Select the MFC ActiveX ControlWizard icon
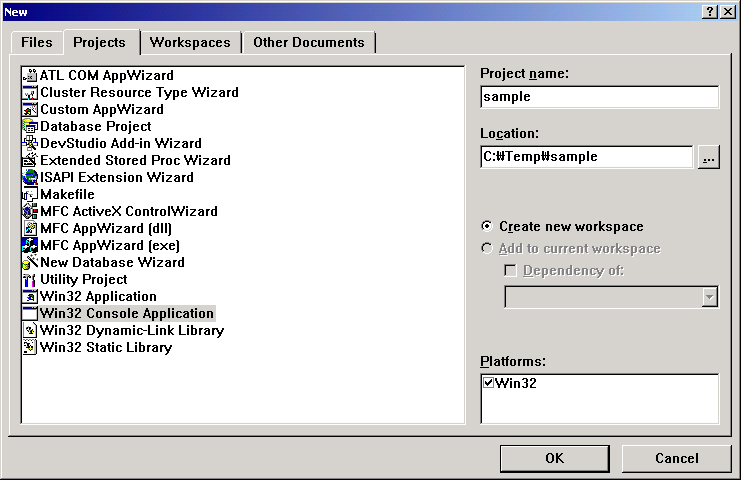741x480 pixels. (30, 211)
